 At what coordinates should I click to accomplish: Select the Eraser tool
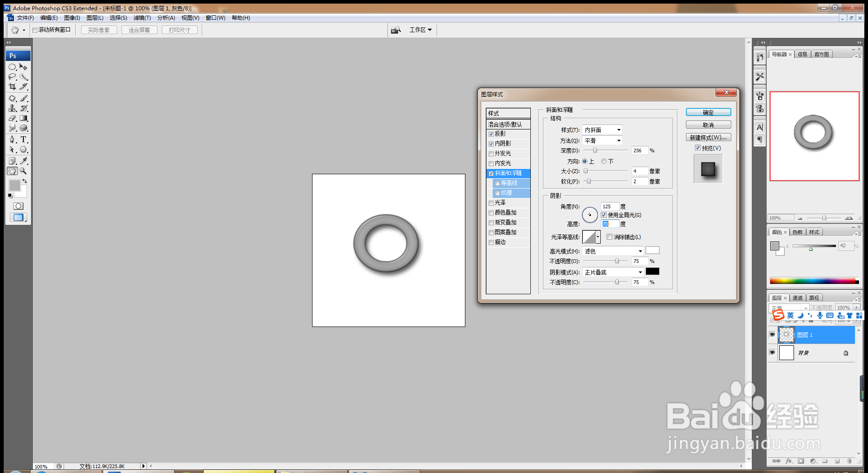[x=13, y=118]
